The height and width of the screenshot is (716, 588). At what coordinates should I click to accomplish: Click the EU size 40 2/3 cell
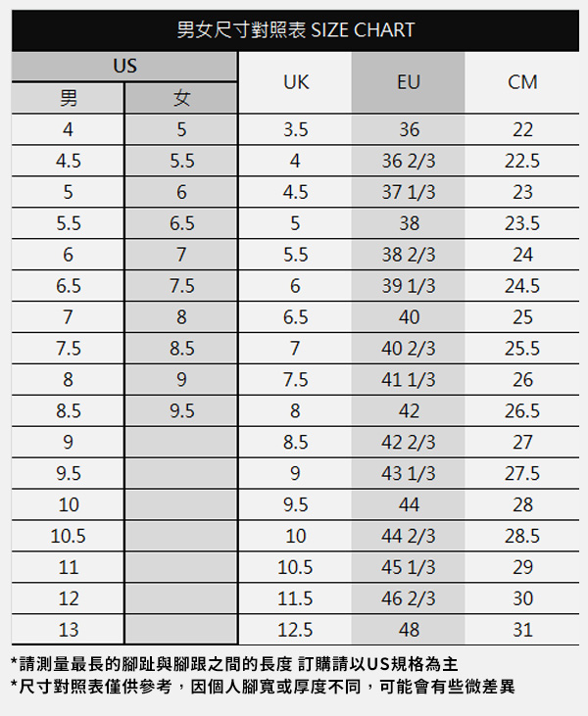(x=409, y=348)
